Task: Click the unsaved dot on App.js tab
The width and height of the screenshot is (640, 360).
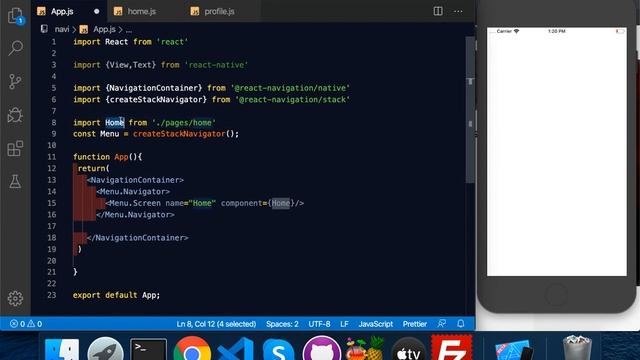Action: [96, 11]
